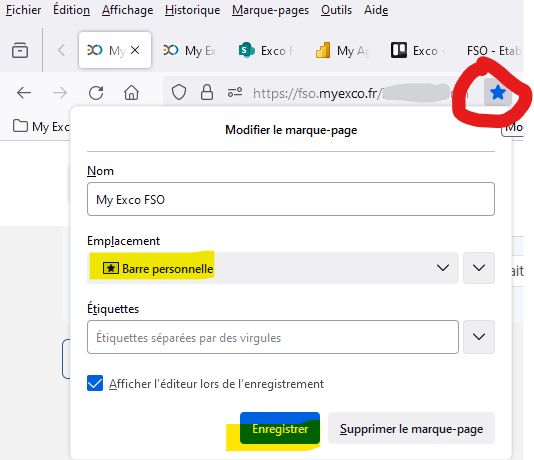Switch to the Exco SharePoint tab
The image size is (534, 460).
266,50
